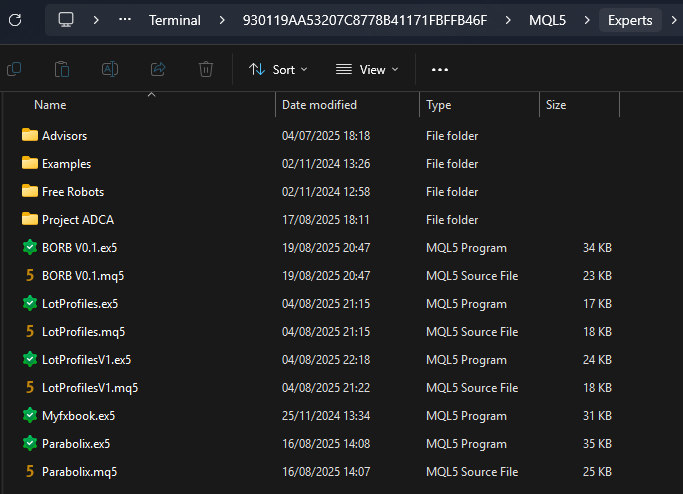This screenshot has height=494, width=683.
Task: Click the Parabolix.ex5 program icon
Action: [30, 443]
